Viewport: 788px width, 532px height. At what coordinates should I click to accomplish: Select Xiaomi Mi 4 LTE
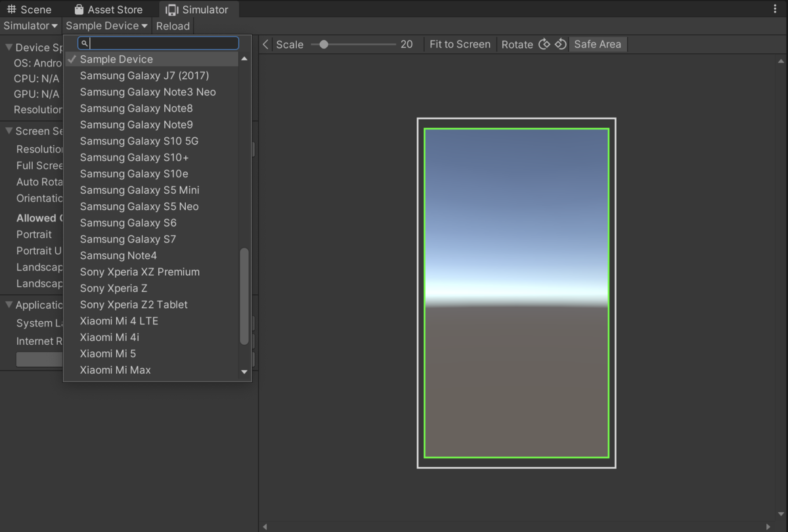click(x=152, y=321)
